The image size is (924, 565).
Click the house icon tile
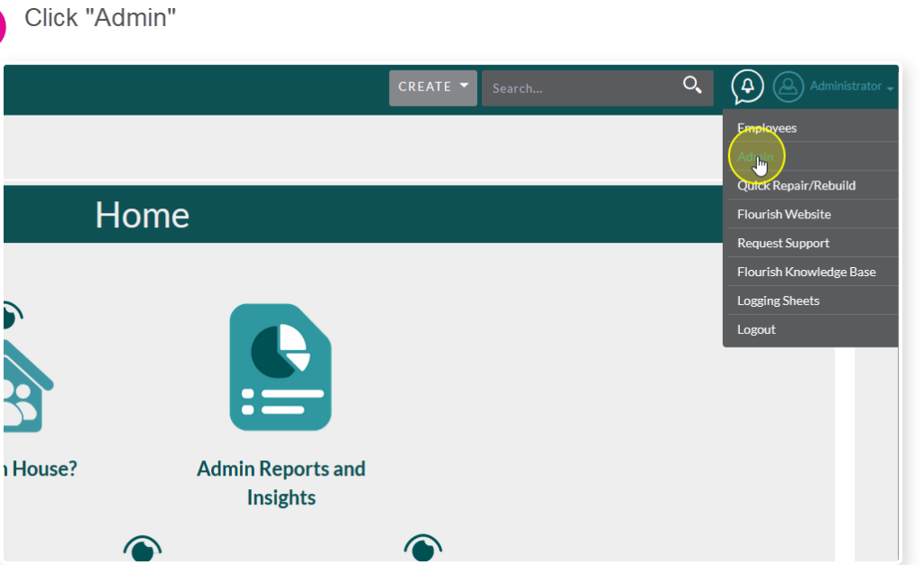[23, 379]
